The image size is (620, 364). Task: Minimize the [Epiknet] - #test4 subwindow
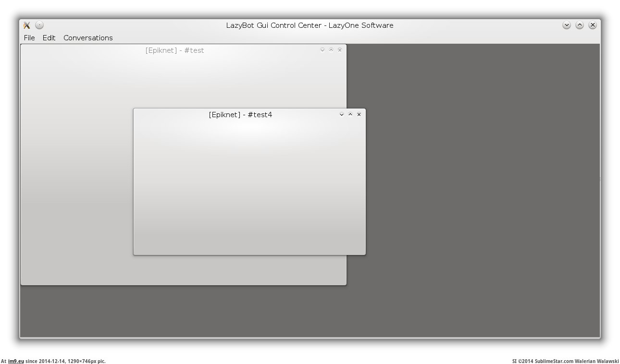[342, 114]
